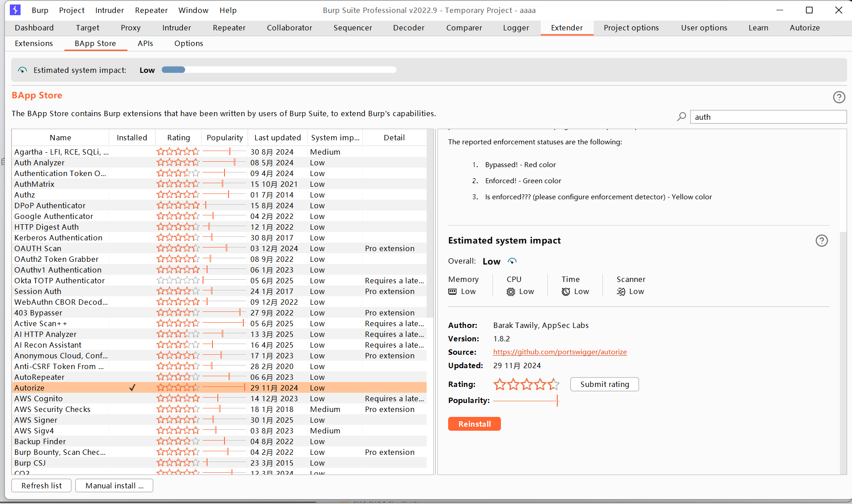Open the github.com/portswigger/autorize source link

point(560,352)
